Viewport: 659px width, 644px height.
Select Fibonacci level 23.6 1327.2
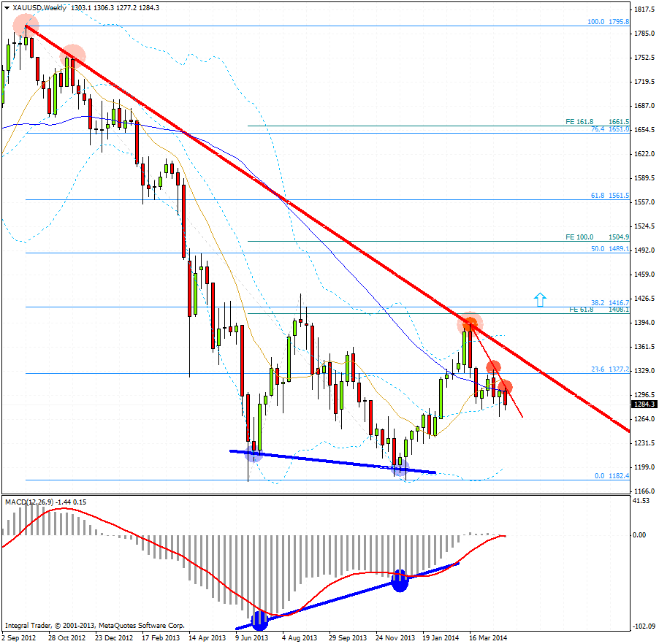coord(610,369)
